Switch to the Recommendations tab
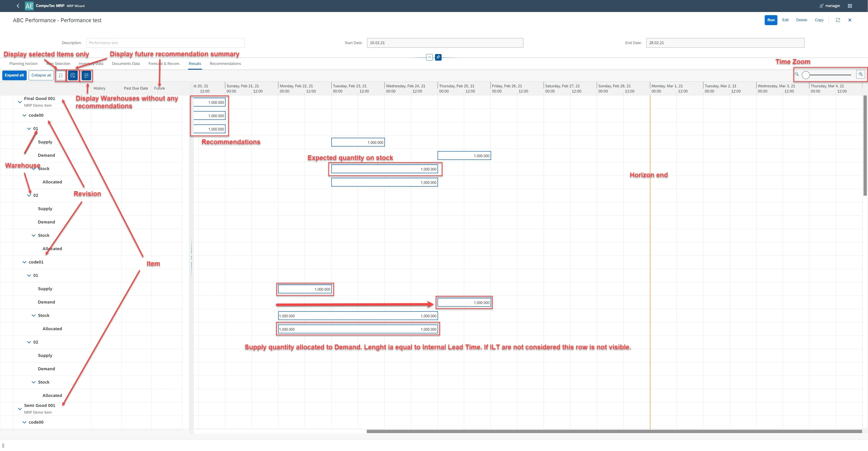The width and height of the screenshot is (868, 451). pyautogui.click(x=225, y=63)
